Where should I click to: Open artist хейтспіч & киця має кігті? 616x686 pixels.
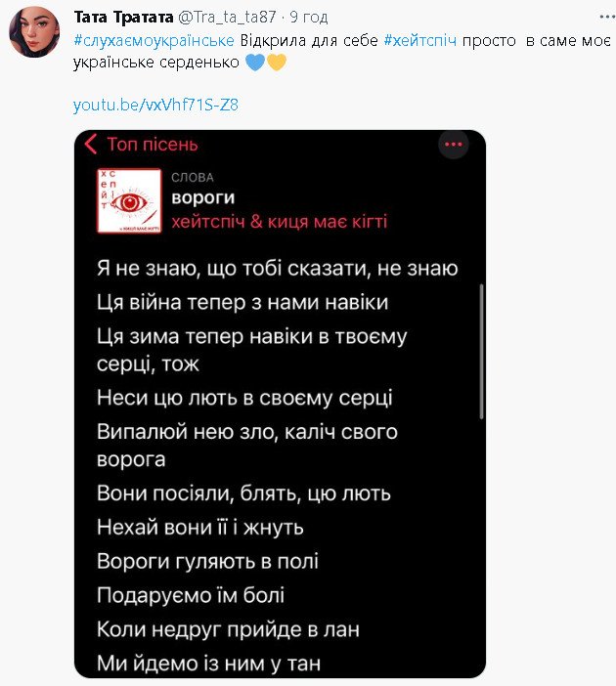click(x=279, y=222)
